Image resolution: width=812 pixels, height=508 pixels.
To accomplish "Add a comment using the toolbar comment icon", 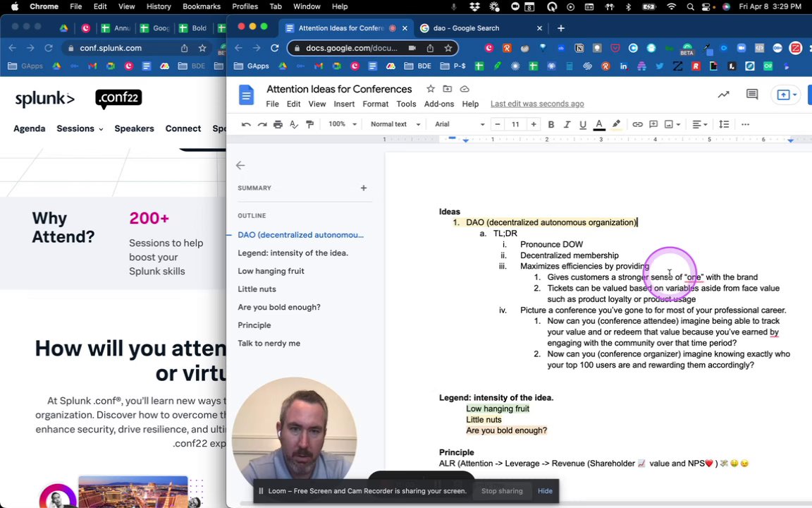I will (653, 124).
